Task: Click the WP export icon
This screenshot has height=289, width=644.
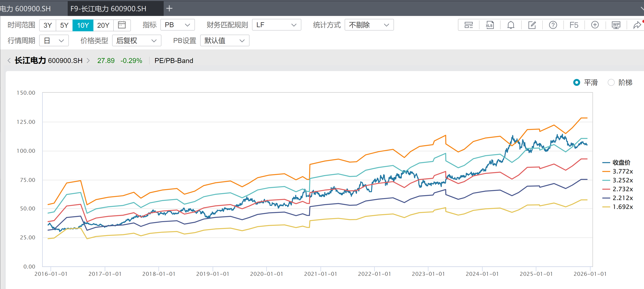Action: click(x=616, y=25)
